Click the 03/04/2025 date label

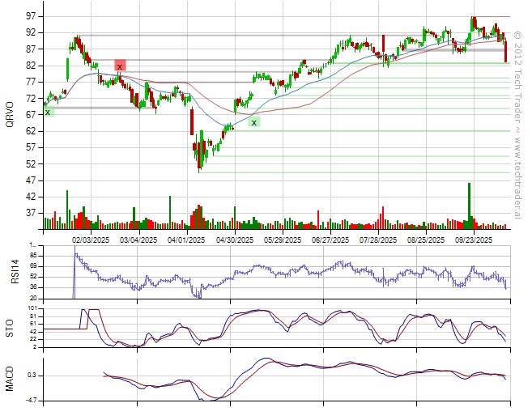coord(138,240)
